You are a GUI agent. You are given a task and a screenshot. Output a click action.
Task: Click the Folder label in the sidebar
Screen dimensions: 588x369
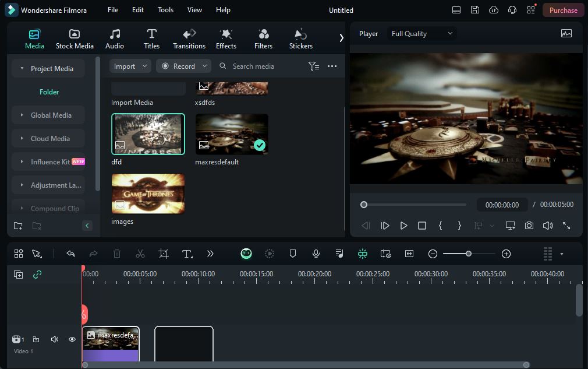coord(49,92)
